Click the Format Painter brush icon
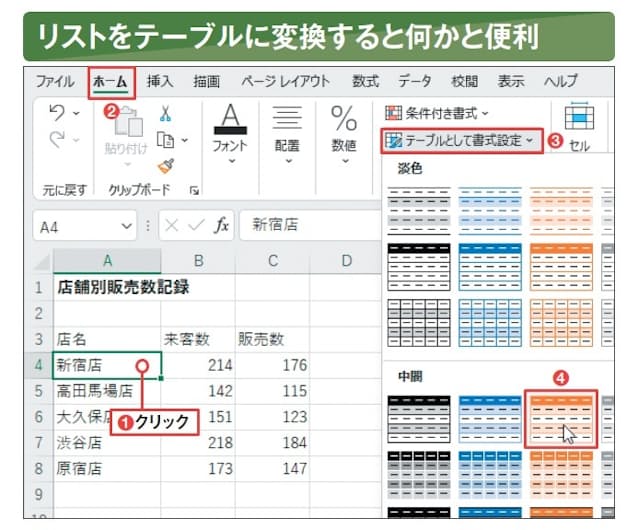 click(x=166, y=166)
